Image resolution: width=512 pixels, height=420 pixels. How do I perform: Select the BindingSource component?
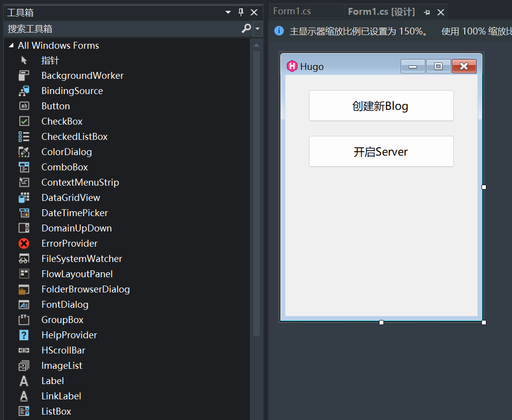tap(72, 91)
